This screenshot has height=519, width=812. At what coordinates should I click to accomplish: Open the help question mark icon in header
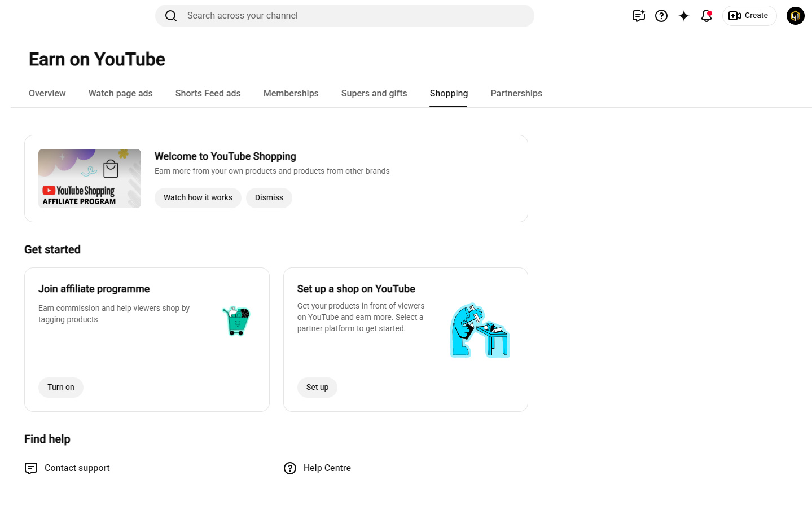(x=661, y=16)
